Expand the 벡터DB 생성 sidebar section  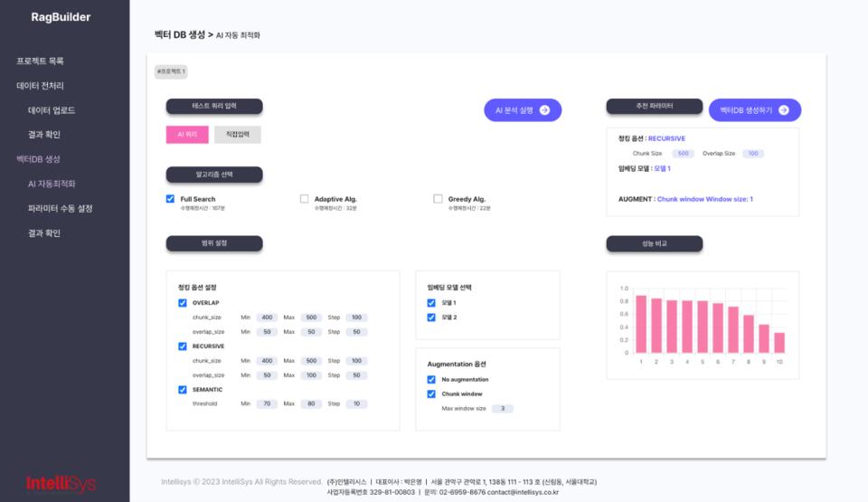click(x=39, y=159)
